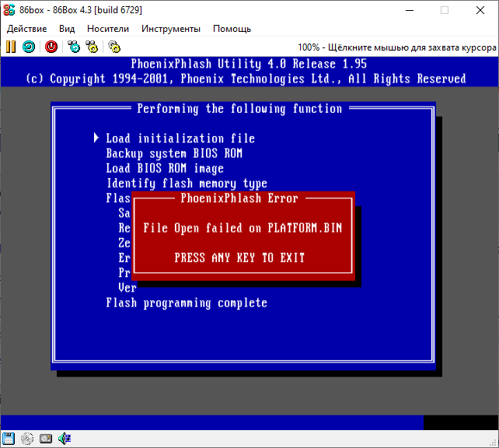Open the Вид menu
Image resolution: width=499 pixels, height=448 pixels.
point(67,29)
